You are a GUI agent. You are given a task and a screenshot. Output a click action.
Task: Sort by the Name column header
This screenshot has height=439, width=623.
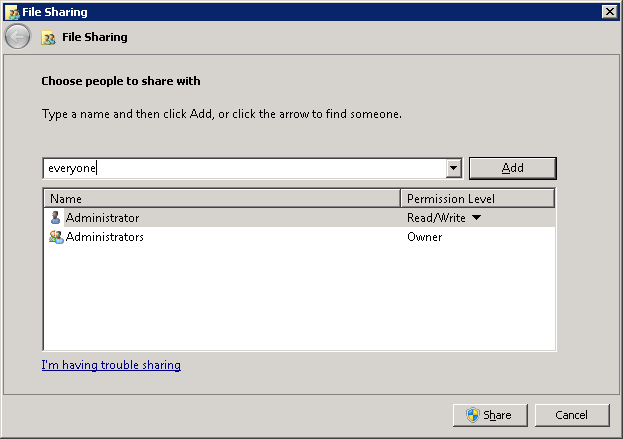[220, 199]
